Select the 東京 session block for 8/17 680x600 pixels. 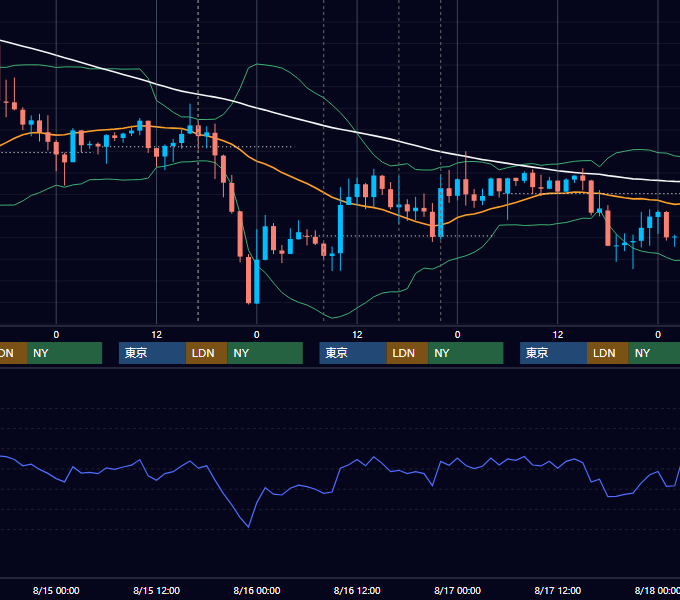pos(553,353)
